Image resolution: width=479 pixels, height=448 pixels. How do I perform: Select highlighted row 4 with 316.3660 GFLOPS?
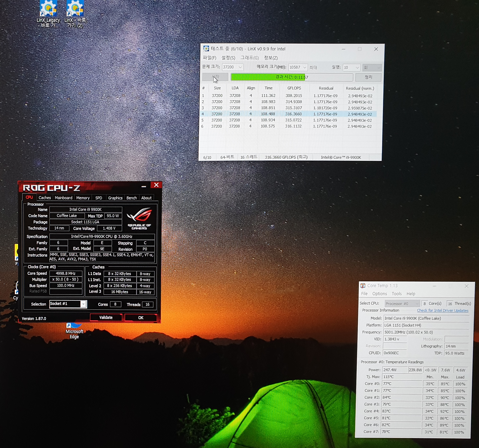[x=289, y=114]
